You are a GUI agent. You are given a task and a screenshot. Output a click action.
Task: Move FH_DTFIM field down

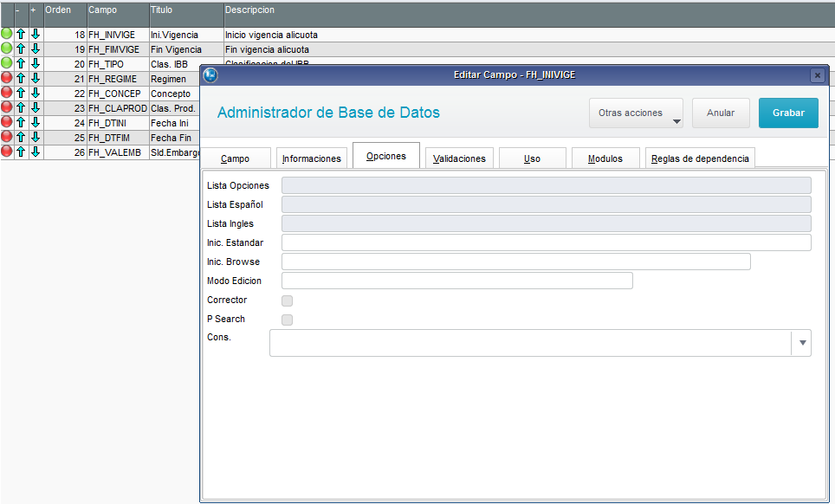pos(36,138)
